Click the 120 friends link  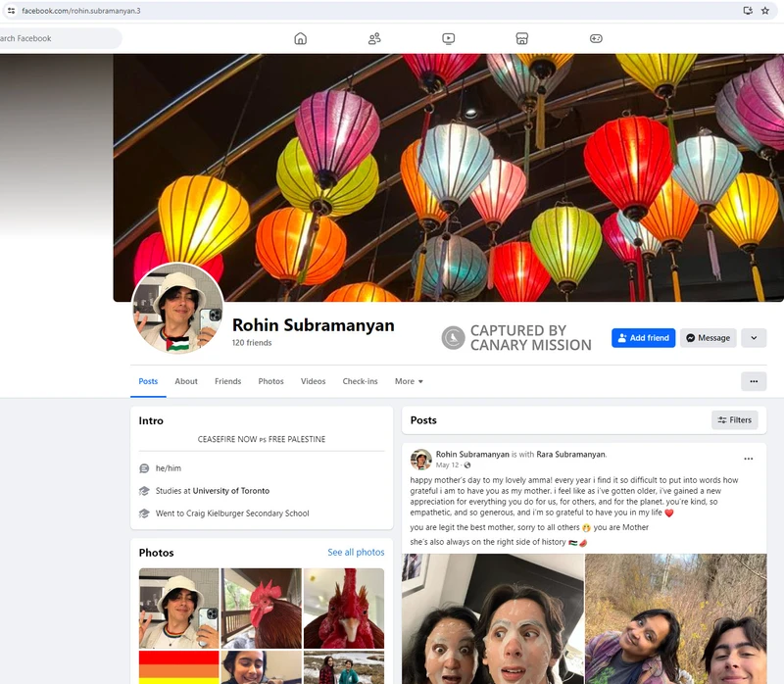point(252,343)
